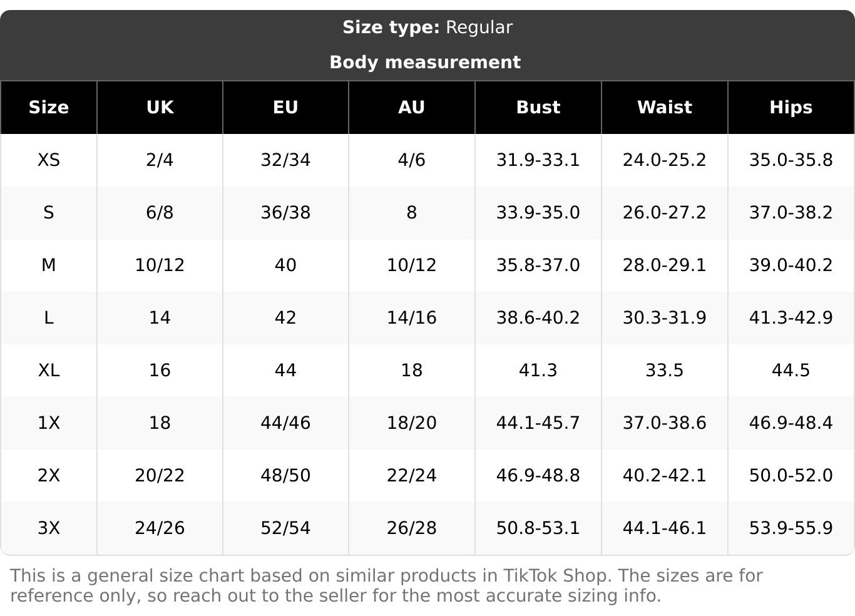This screenshot has width=855, height=616.
Task: Click the Waist column header
Action: [x=664, y=108]
